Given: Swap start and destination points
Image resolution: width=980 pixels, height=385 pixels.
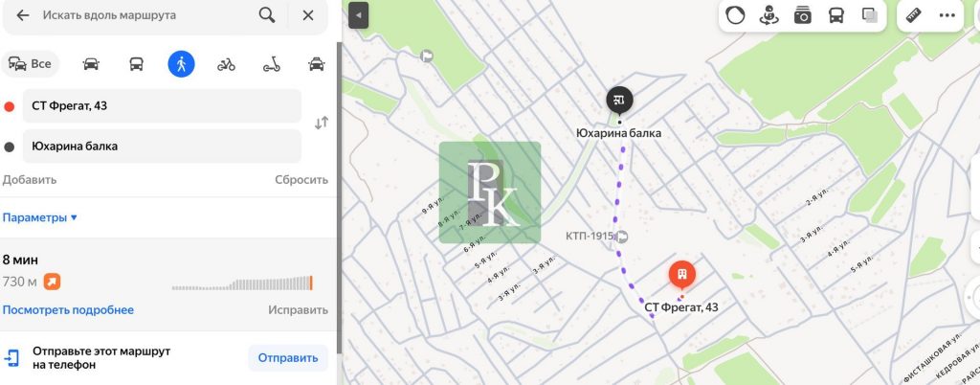Looking at the screenshot, I should tap(322, 123).
